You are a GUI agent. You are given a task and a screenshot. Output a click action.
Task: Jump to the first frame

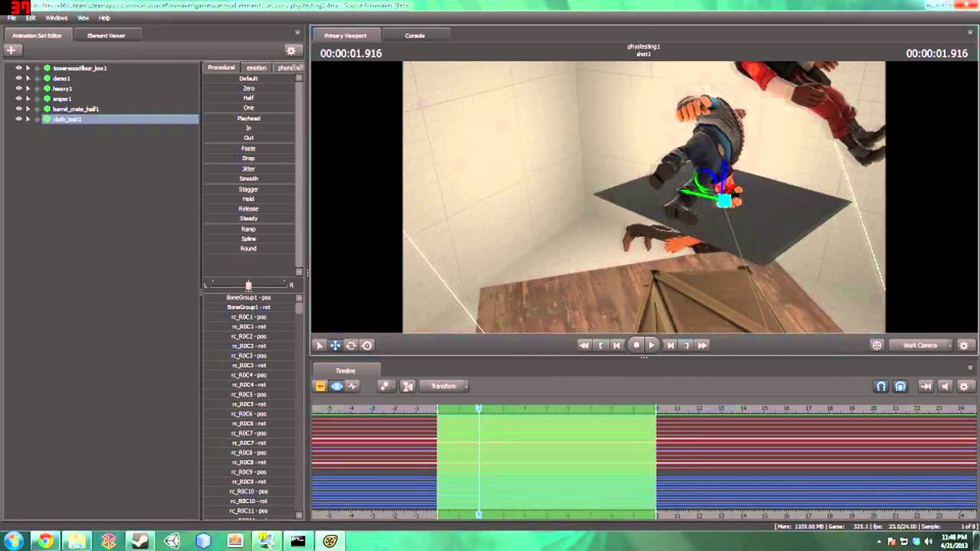[584, 345]
